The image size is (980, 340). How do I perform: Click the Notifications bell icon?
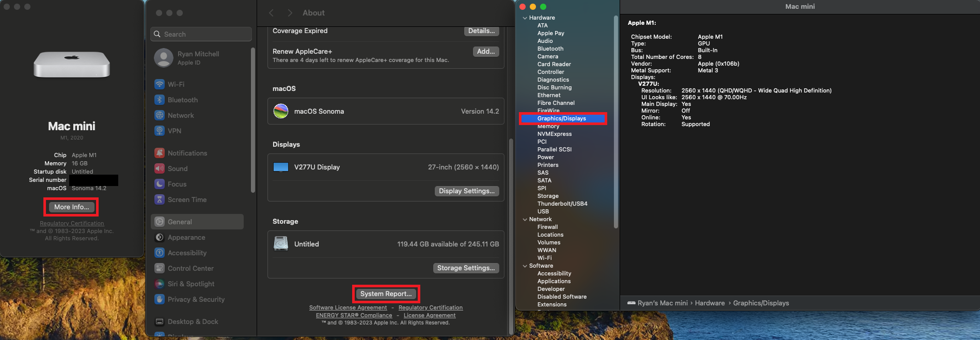(x=160, y=153)
